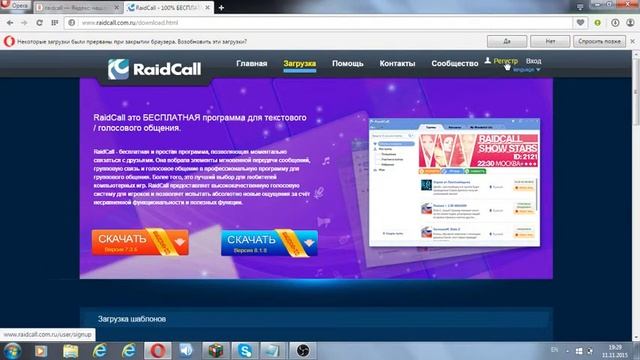Select the RaidCall browser tab
This screenshot has height=360, width=640.
pos(168,8)
